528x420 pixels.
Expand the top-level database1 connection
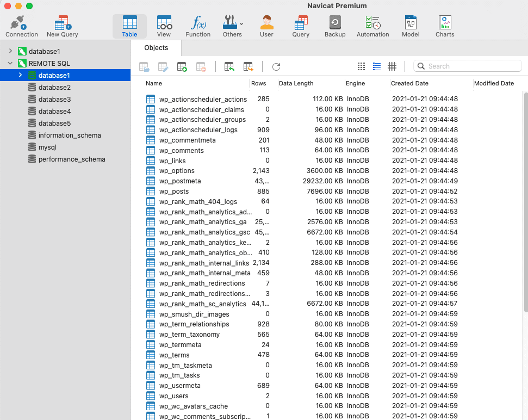pyautogui.click(x=10, y=51)
